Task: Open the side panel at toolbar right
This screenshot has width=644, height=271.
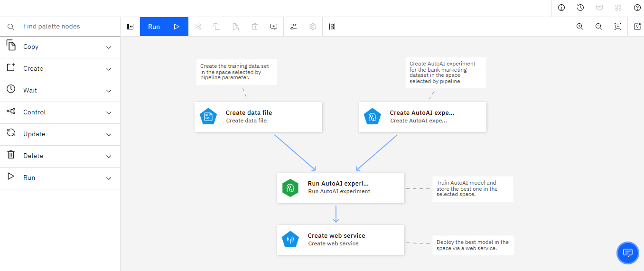Action: tap(637, 27)
